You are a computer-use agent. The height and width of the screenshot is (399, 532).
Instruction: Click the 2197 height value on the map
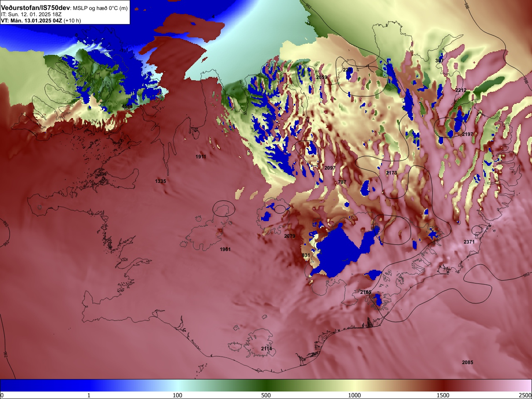pyautogui.click(x=468, y=134)
